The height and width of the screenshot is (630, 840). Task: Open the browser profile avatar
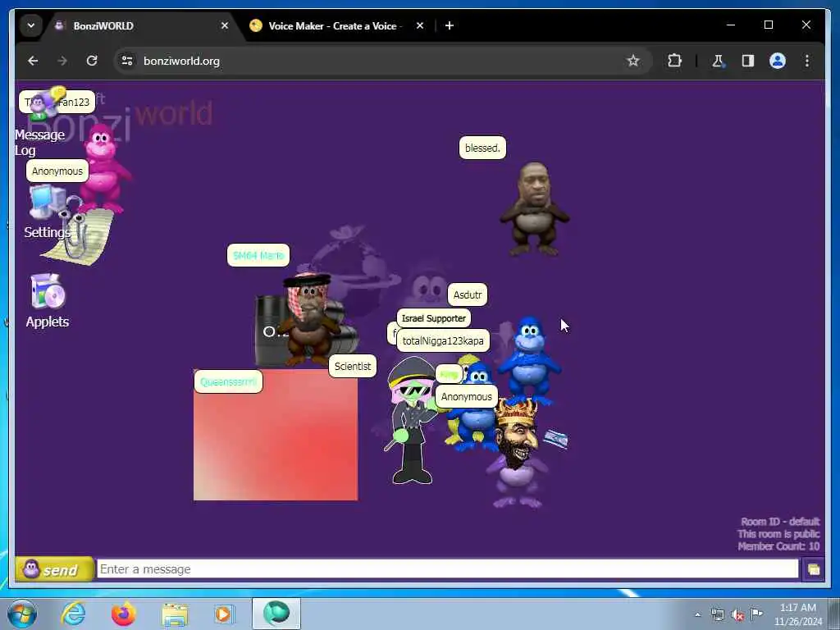point(778,61)
